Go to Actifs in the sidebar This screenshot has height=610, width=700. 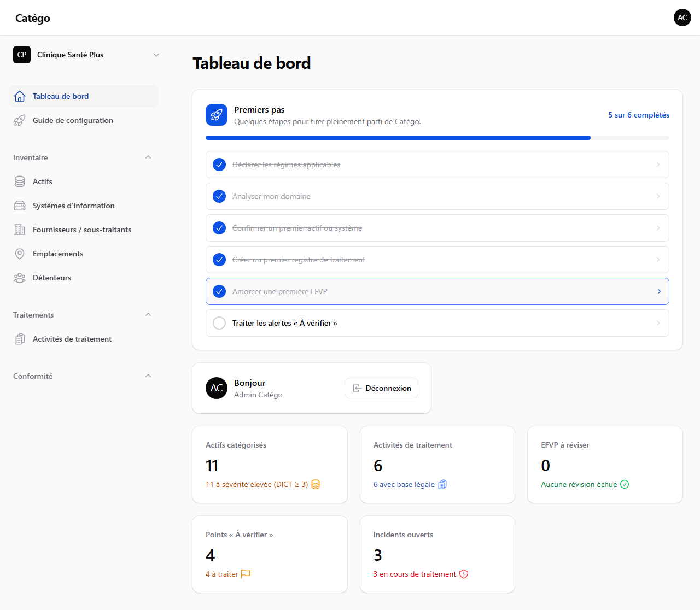tap(83, 181)
